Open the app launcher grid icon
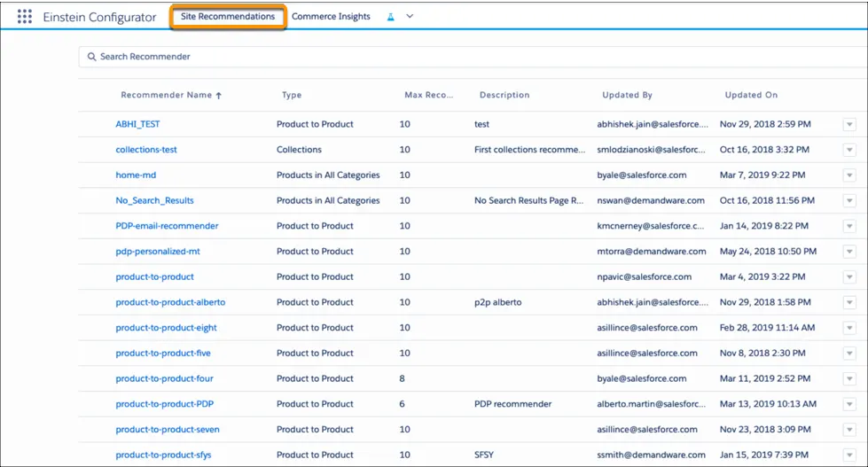This screenshot has height=467, width=868. coord(24,17)
